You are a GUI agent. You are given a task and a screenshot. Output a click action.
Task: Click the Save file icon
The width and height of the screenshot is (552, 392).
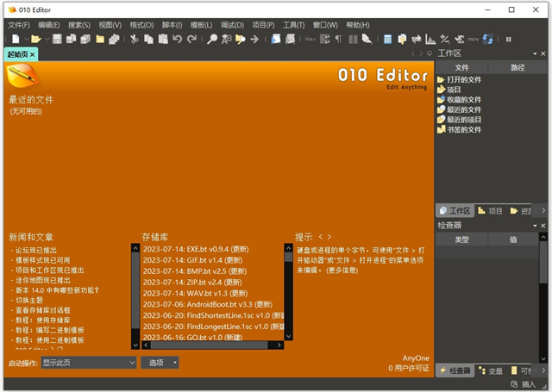pyautogui.click(x=57, y=39)
